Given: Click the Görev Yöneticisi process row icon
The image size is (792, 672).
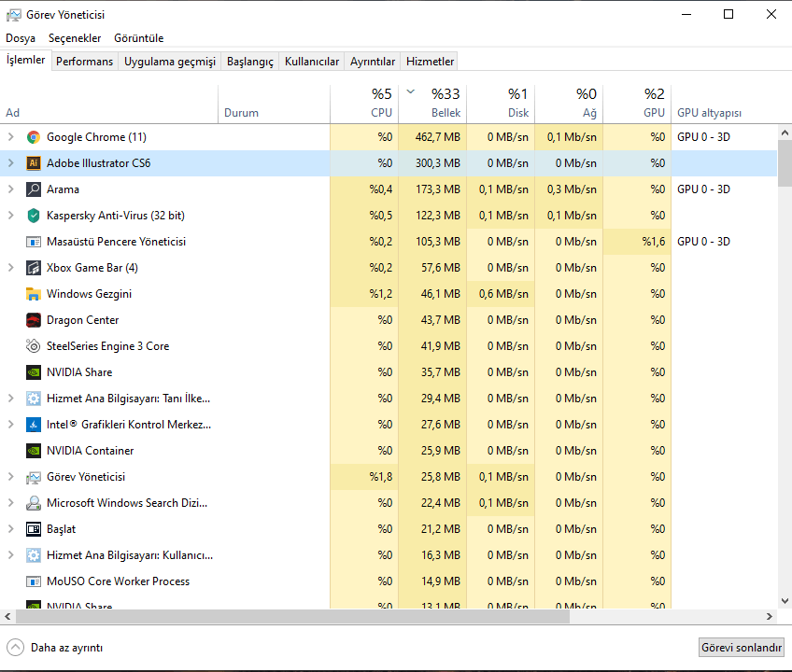Looking at the screenshot, I should pos(34,477).
